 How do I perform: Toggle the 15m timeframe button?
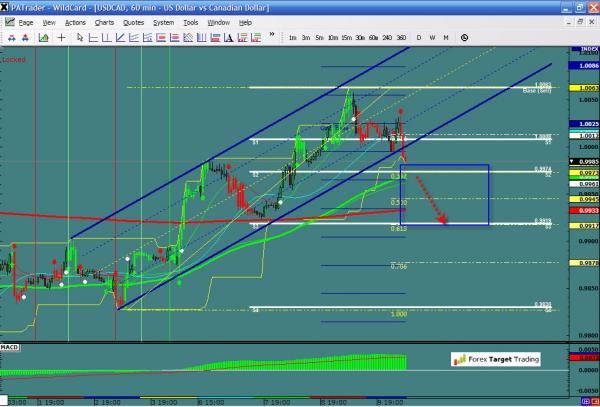(345, 38)
